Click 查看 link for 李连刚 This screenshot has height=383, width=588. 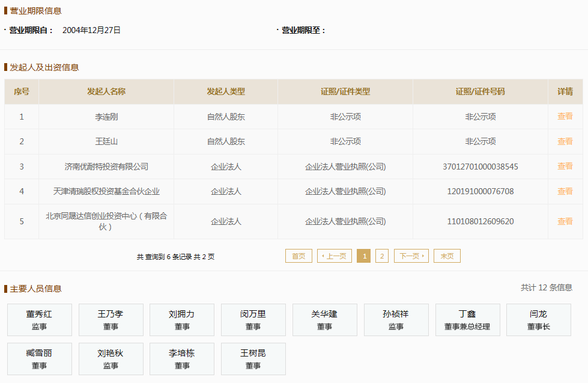565,117
